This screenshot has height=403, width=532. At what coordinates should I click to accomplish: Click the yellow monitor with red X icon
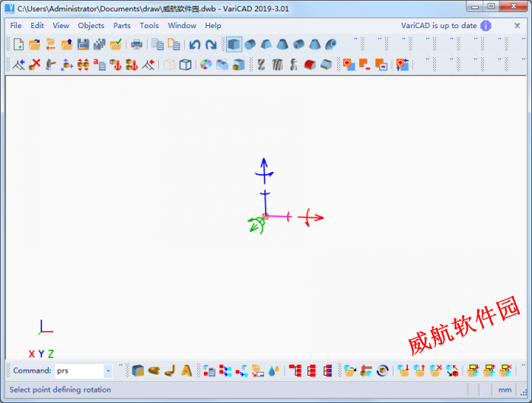pos(505,370)
